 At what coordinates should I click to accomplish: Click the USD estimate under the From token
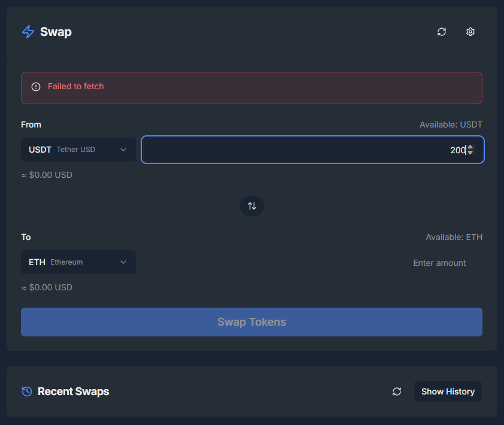coord(47,175)
